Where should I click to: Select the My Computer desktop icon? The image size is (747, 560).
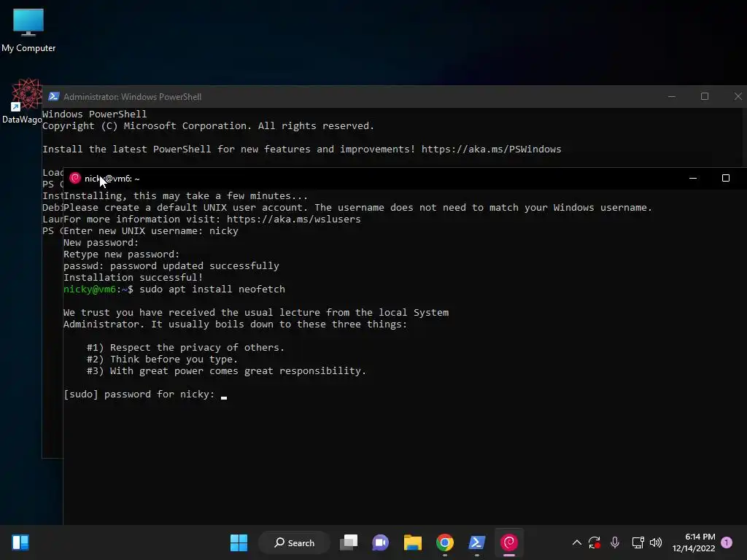[x=28, y=30]
